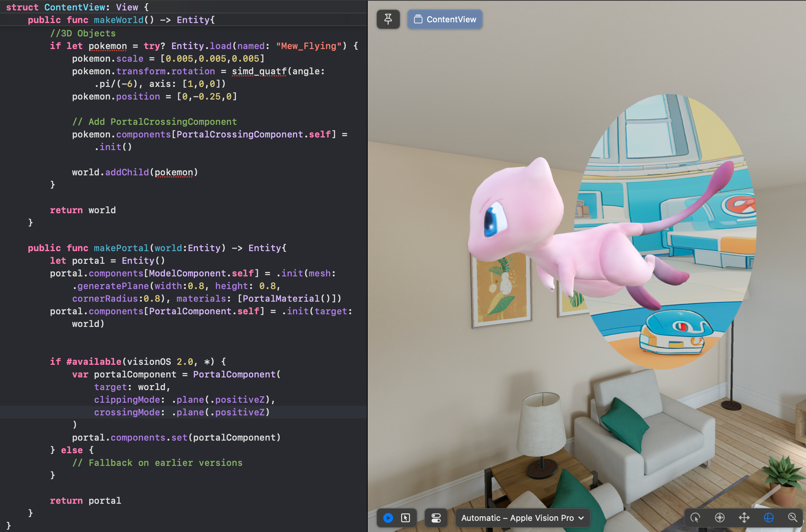Open preview variants settings toggles icon
This screenshot has height=532, width=806.
436,518
